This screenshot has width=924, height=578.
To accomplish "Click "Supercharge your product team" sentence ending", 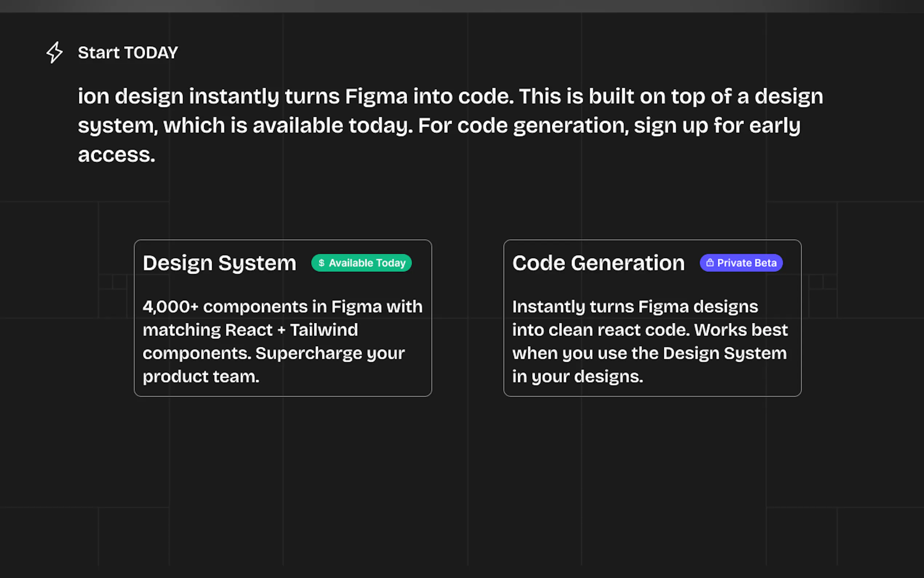I will coord(201,377).
